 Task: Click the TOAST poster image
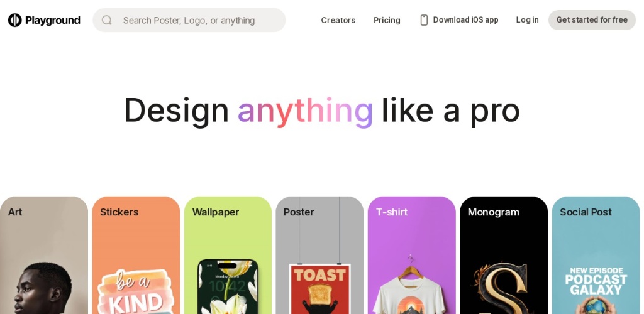[320, 289]
